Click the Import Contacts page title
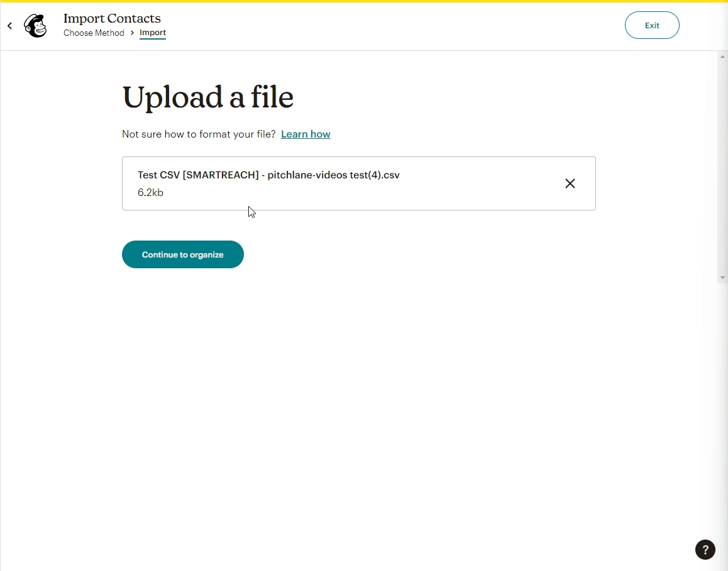 click(112, 18)
